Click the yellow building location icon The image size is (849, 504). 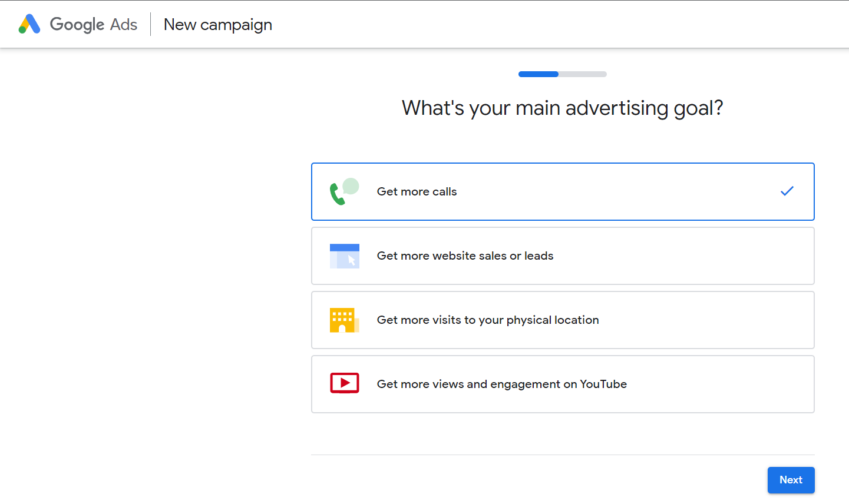point(344,320)
